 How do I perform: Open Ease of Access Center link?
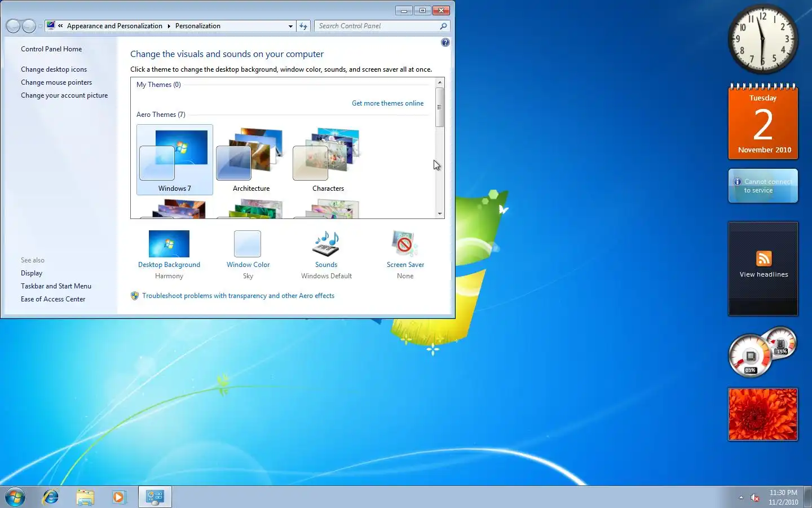53,299
